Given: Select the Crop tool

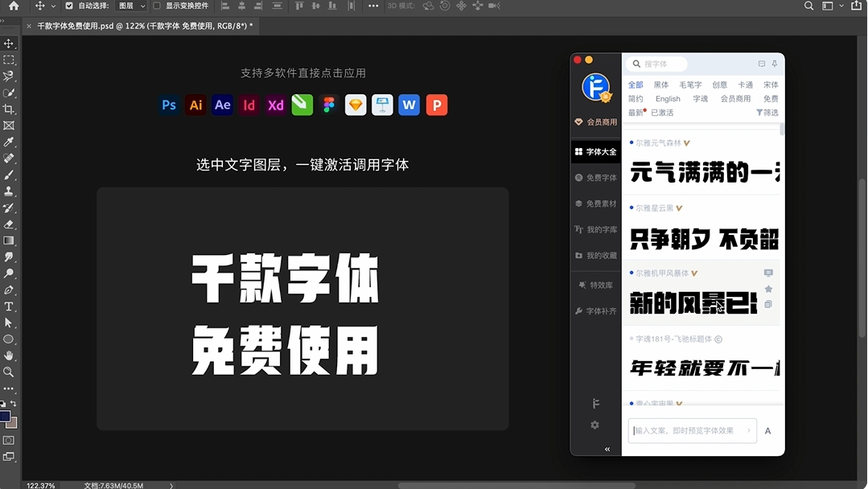Looking at the screenshot, I should (x=9, y=109).
